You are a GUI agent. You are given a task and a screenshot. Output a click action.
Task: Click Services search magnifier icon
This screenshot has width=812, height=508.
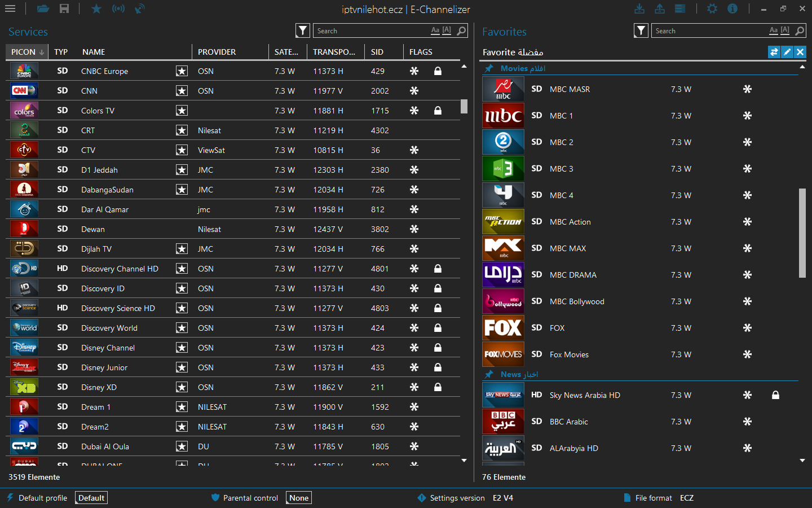461,30
